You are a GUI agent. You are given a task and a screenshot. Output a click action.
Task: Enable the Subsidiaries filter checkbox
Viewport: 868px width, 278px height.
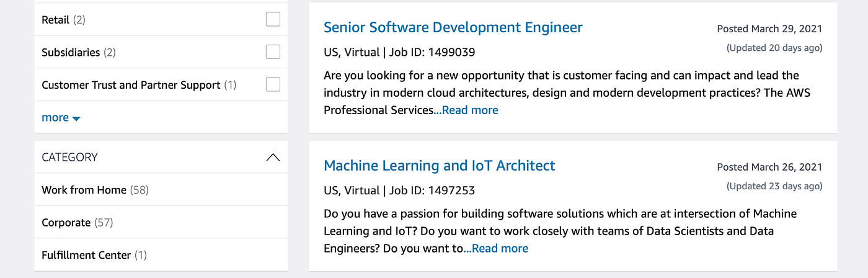click(x=273, y=52)
